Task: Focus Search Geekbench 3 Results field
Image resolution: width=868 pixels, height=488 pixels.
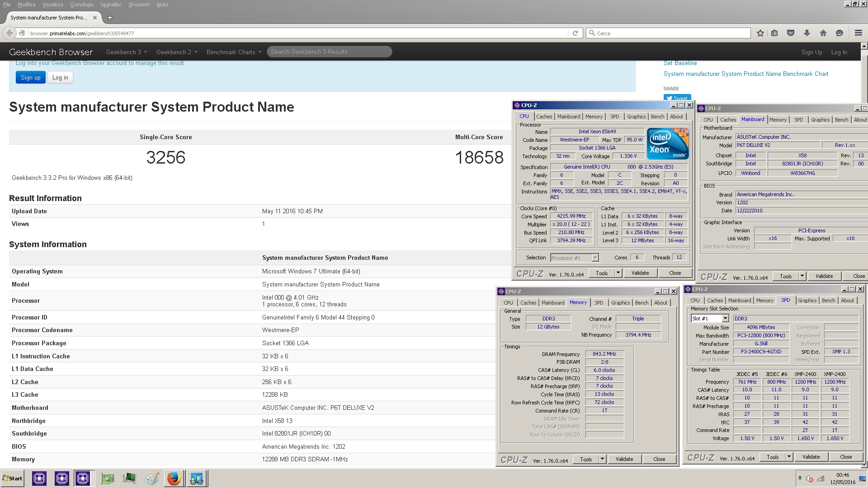Action: pyautogui.click(x=329, y=52)
